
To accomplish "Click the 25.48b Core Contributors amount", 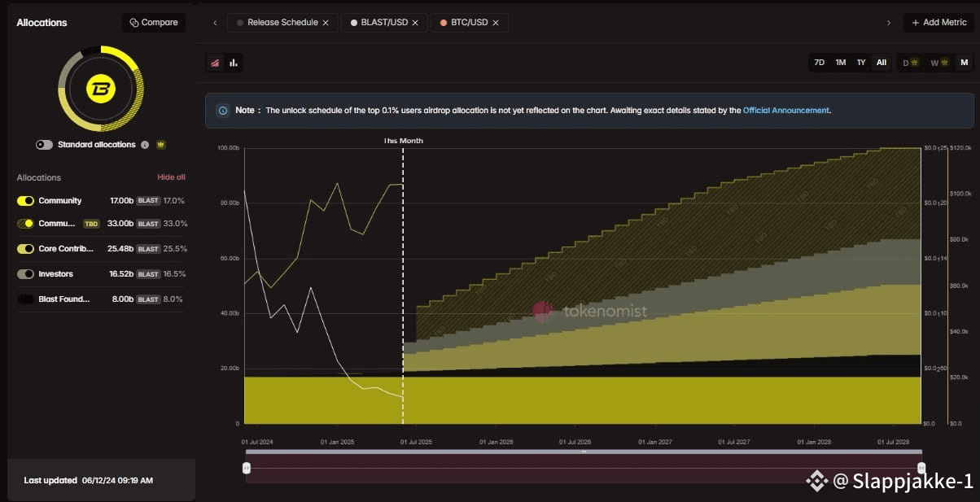I will coord(120,248).
